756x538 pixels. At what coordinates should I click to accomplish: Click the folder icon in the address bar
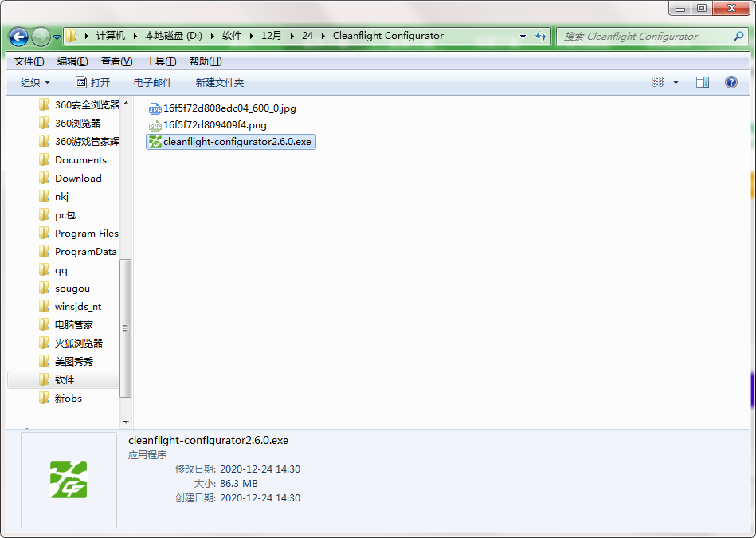[70, 36]
